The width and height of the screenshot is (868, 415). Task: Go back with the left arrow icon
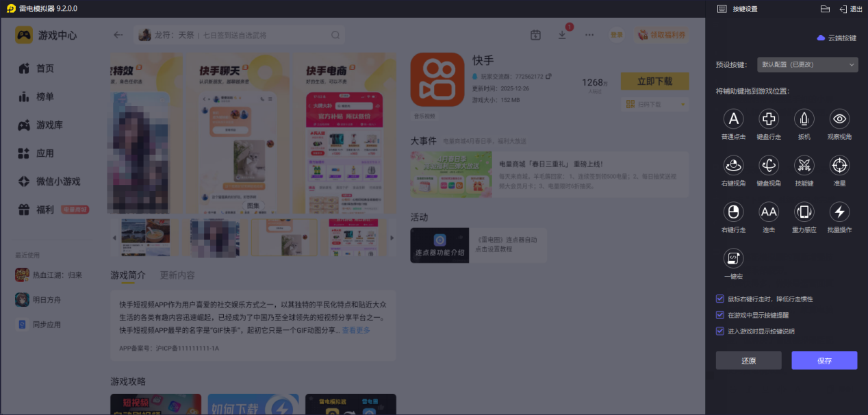click(118, 35)
